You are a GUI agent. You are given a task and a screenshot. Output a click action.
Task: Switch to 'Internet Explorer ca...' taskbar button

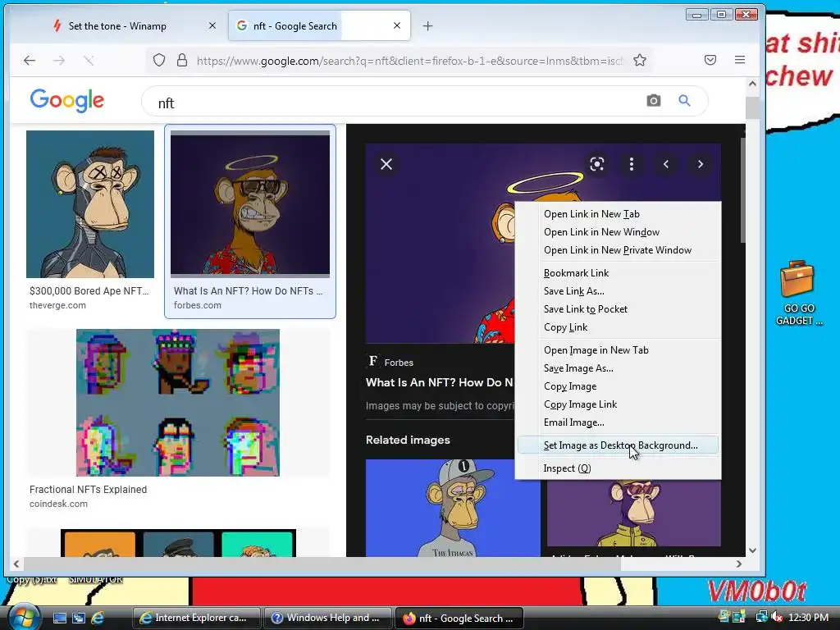[196, 618]
